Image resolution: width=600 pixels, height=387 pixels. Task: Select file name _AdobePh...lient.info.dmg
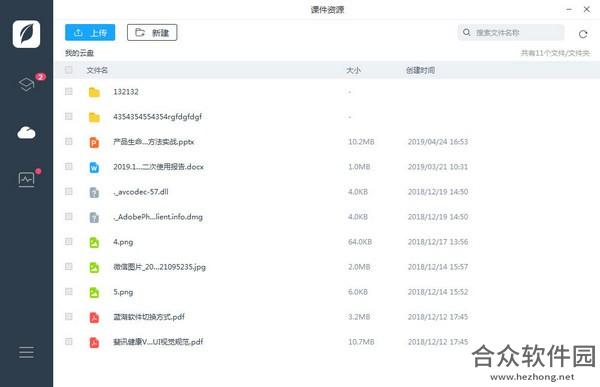[158, 217]
